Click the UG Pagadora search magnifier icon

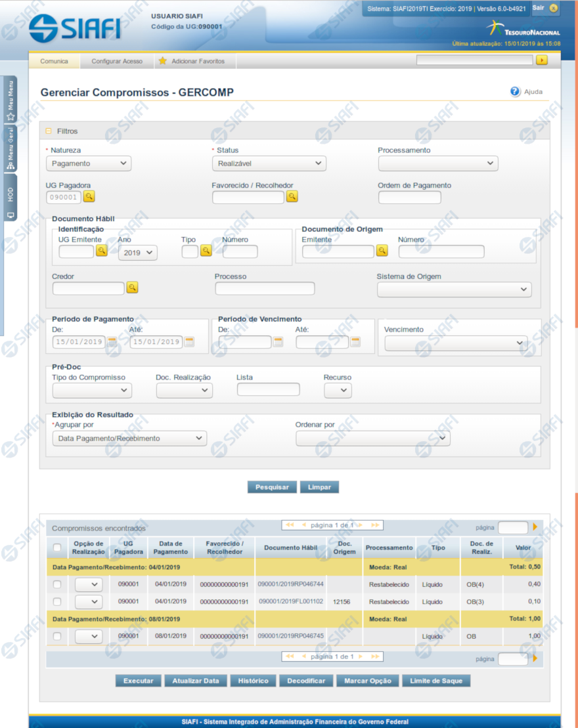click(x=89, y=196)
